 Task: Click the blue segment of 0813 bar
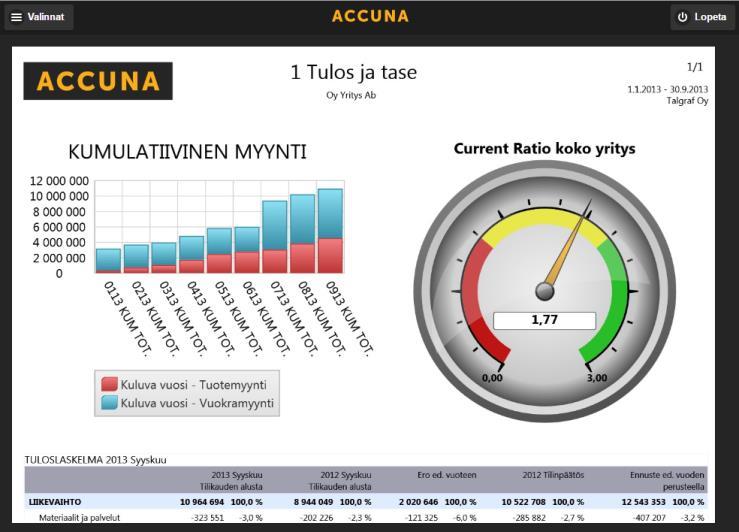pyautogui.click(x=303, y=219)
